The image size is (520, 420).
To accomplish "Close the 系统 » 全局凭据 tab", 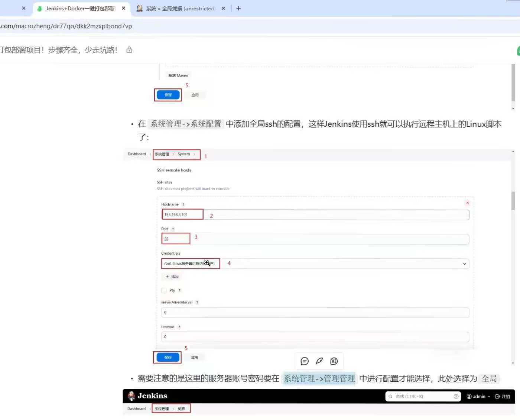I will click(223, 8).
